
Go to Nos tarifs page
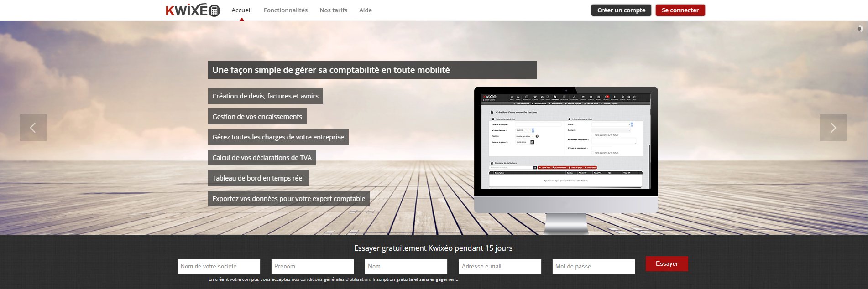click(333, 10)
